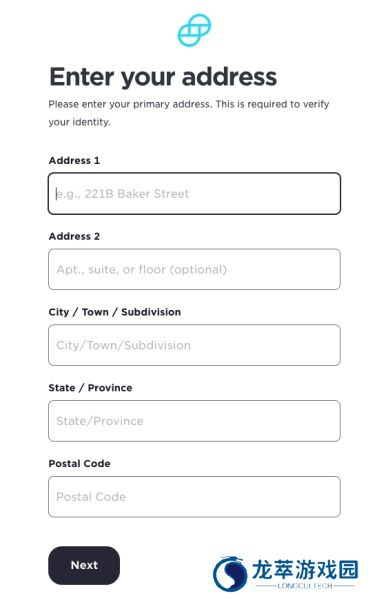This screenshot has height=600, width=386.
Task: Click the "City / Town / Subdivision" label
Action: [x=115, y=312]
